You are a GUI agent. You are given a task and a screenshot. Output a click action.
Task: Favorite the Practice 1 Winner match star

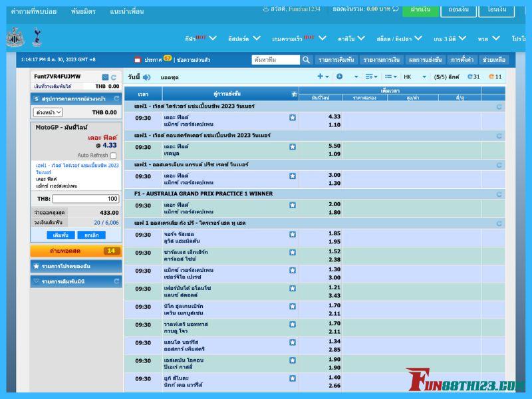[x=293, y=205]
